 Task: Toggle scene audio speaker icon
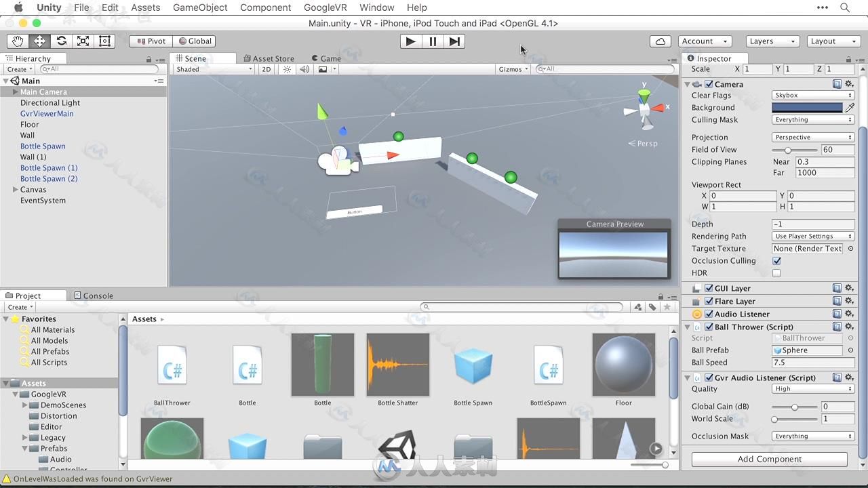[304, 69]
